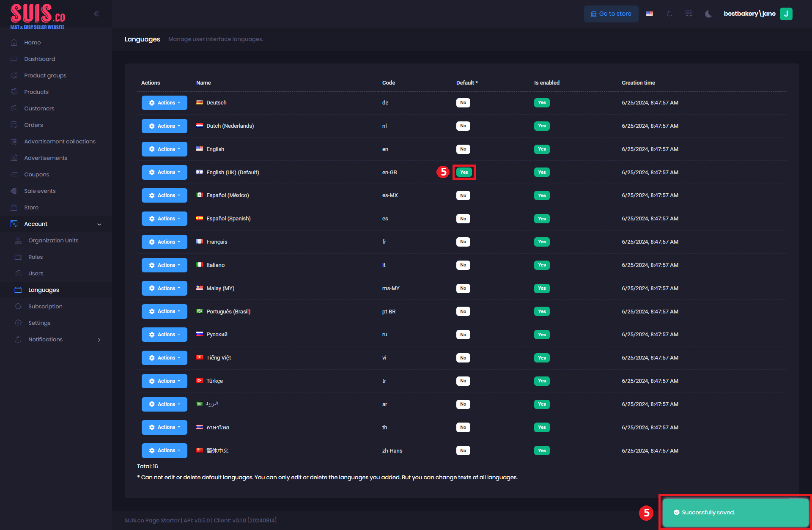Click the Dashboard sidebar icon
The image size is (812, 530).
14,59
